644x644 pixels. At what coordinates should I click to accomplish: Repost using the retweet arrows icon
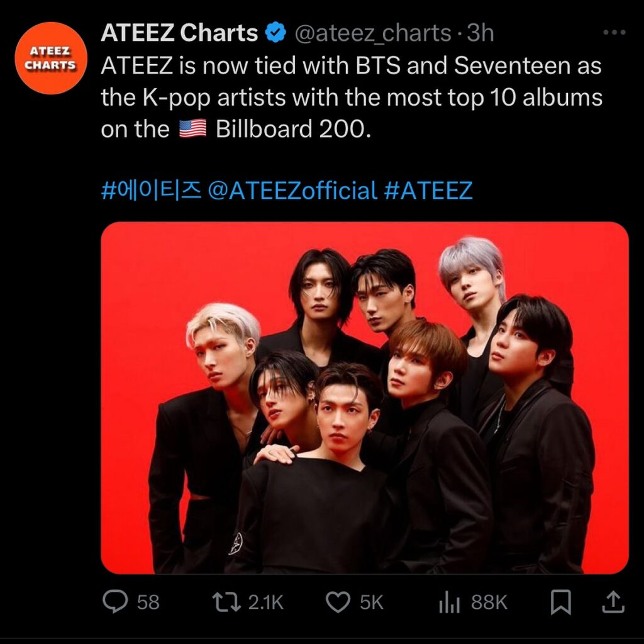click(x=226, y=602)
